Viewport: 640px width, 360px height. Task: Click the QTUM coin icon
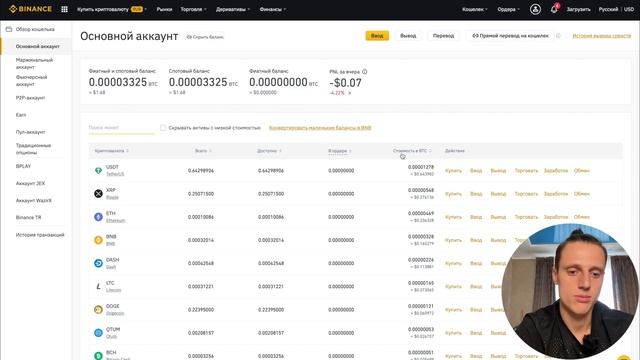98,333
